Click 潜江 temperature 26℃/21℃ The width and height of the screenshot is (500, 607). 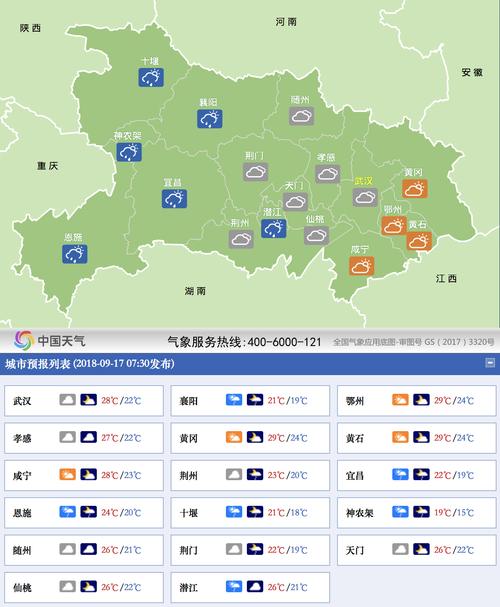(288, 587)
